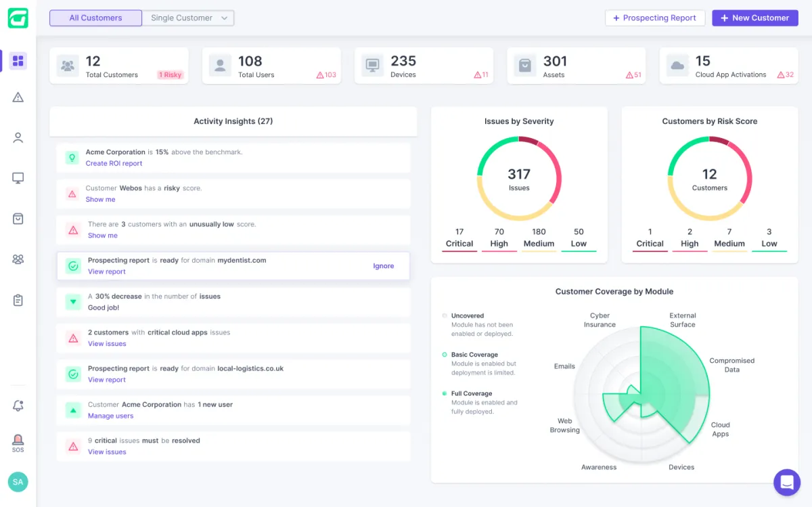Select Medium tab under Issues by Severity
The width and height of the screenshot is (812, 507).
539,238
